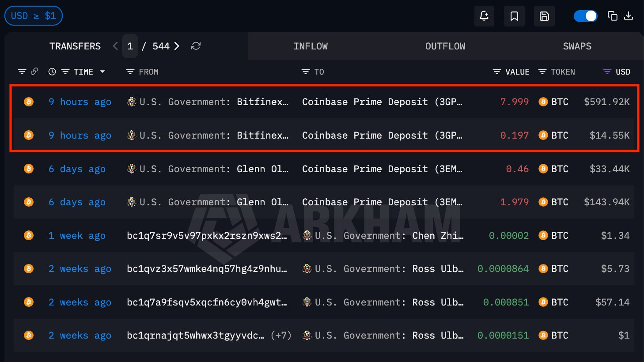Open Ross Ulb recipient in $5.73 row
The height and width of the screenshot is (362, 644).
383,268
